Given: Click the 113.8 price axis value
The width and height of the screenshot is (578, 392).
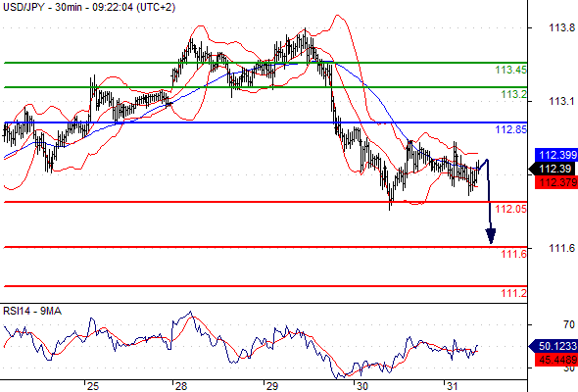Looking at the screenshot, I should point(561,27).
